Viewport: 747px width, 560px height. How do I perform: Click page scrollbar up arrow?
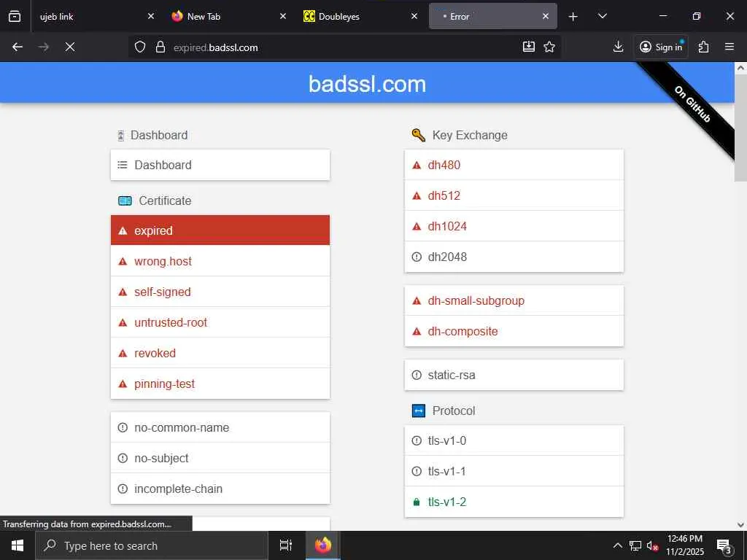coord(740,68)
